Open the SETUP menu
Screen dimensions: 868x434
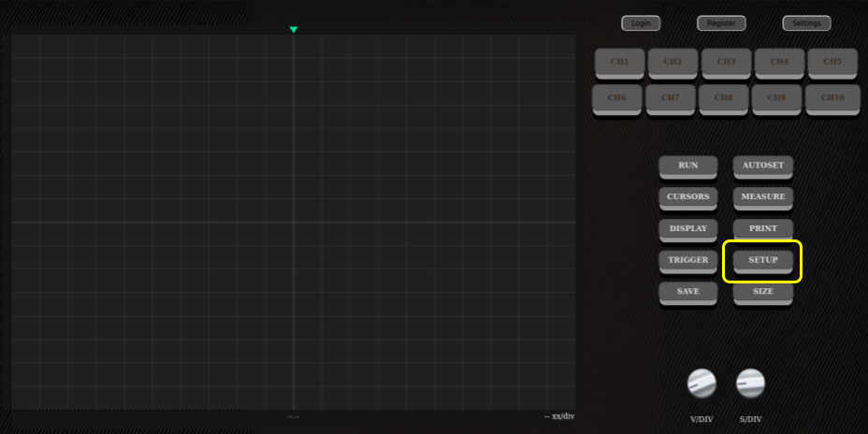pos(763,261)
